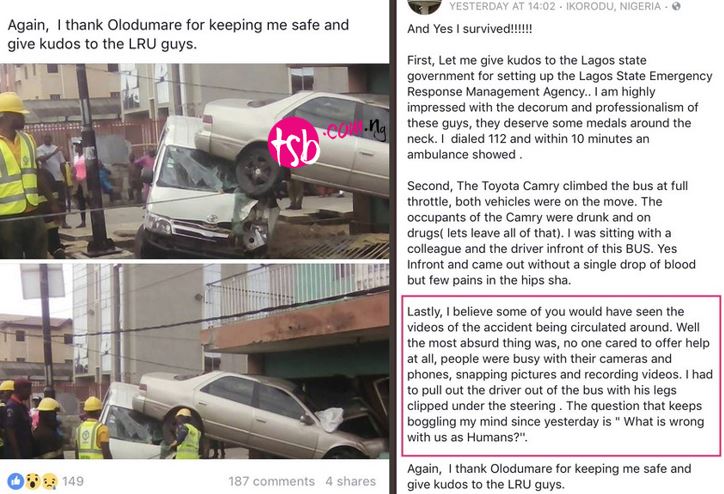Open top photo of Camry atop bus
The image size is (724, 494).
pyautogui.click(x=194, y=161)
